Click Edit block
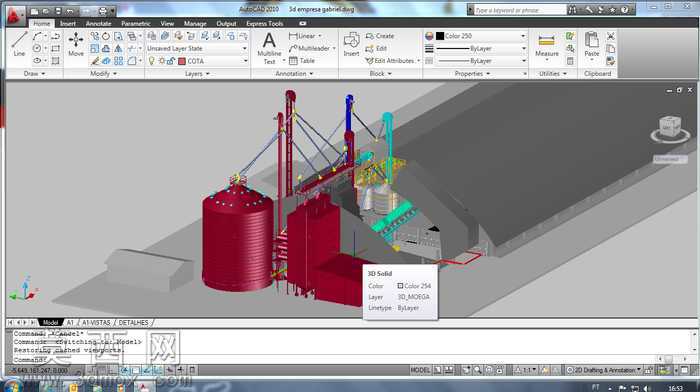This screenshot has height=392, width=700. coord(376,48)
